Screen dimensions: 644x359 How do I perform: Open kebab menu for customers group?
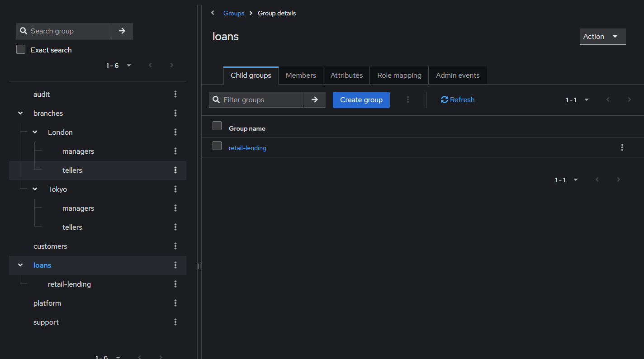point(175,246)
